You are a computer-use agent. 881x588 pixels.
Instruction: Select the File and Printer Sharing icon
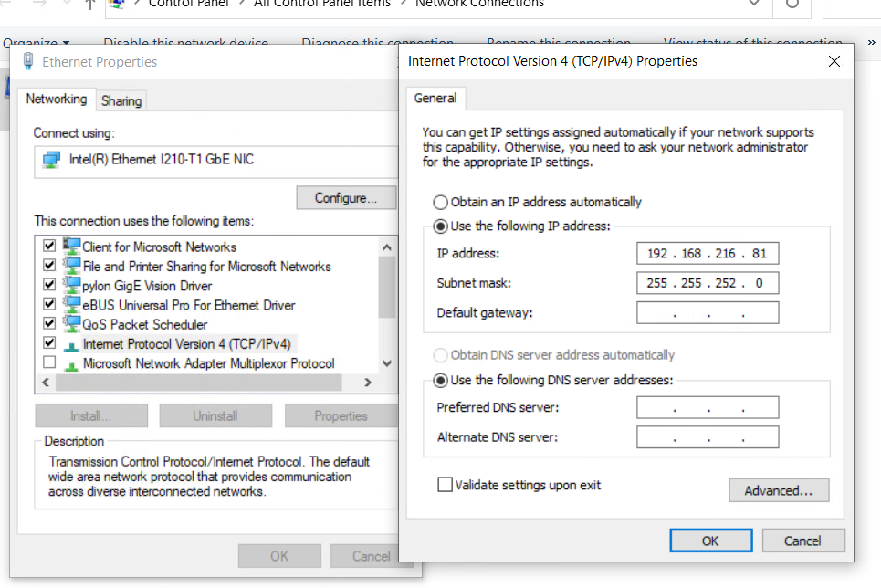(71, 266)
